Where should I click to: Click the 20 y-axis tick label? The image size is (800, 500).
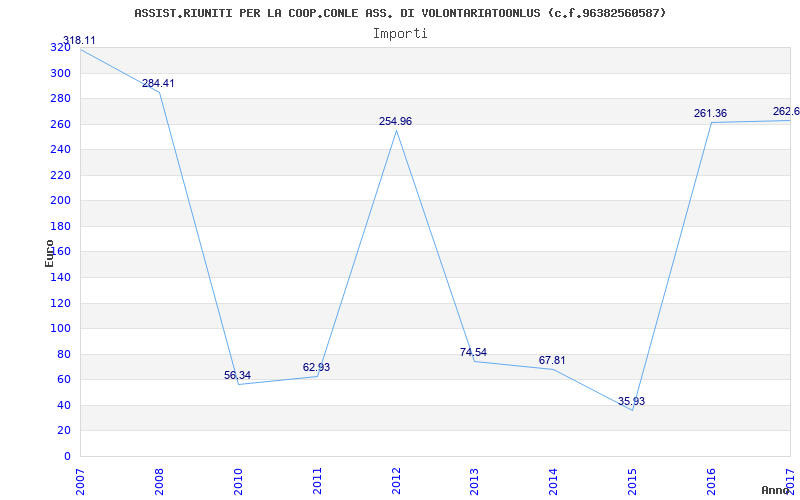(x=64, y=431)
